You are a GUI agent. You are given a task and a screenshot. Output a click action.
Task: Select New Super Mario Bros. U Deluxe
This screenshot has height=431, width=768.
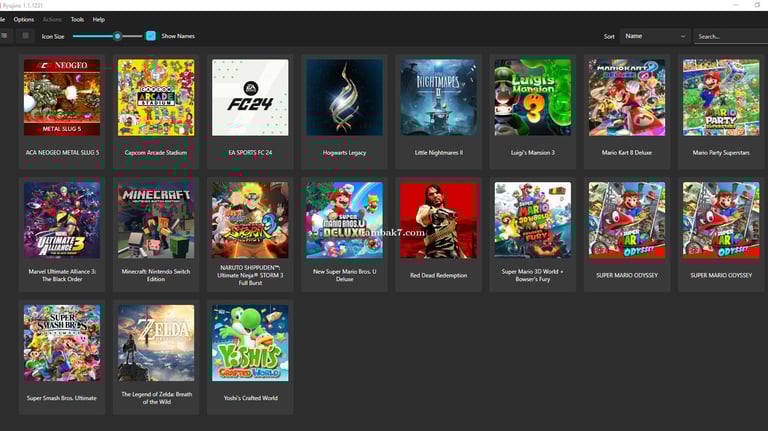pos(344,220)
